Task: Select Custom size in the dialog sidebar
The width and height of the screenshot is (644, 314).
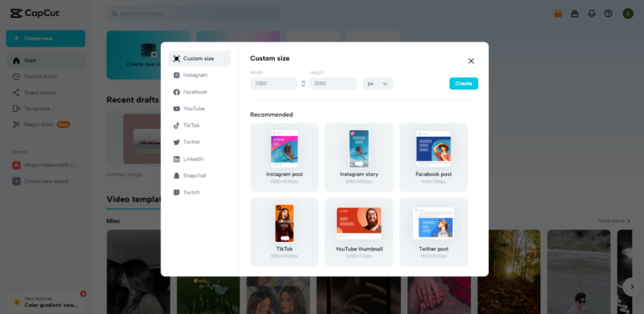Action: tap(199, 58)
